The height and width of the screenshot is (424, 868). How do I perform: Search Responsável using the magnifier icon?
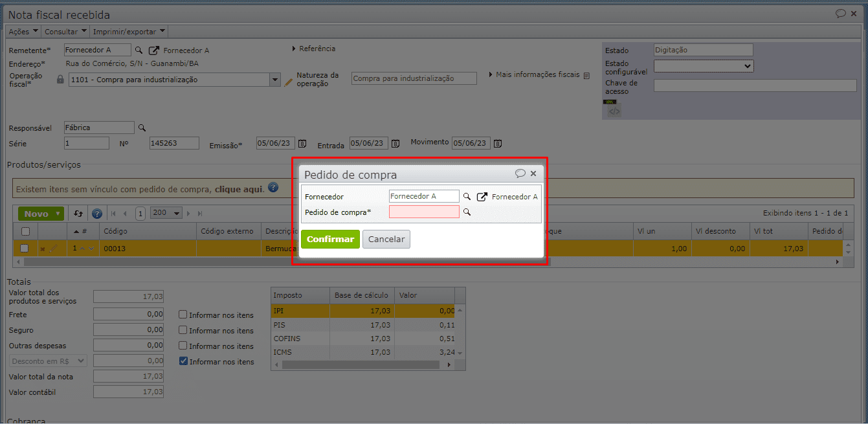(x=142, y=128)
